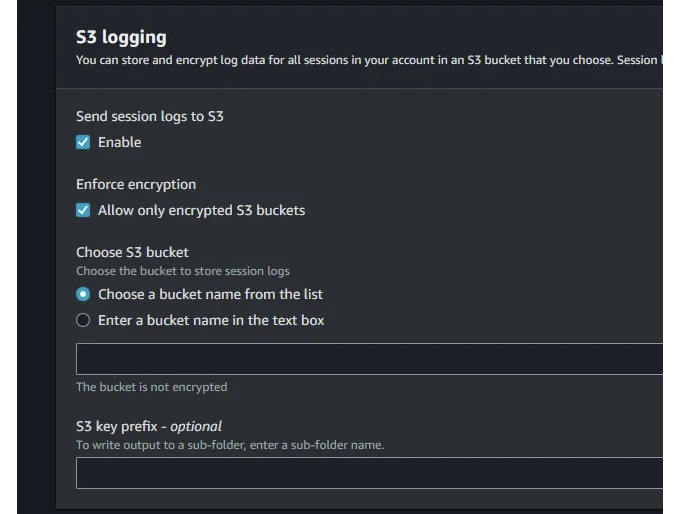
Task: Click the bucket is not encrypted message
Action: tap(151, 387)
